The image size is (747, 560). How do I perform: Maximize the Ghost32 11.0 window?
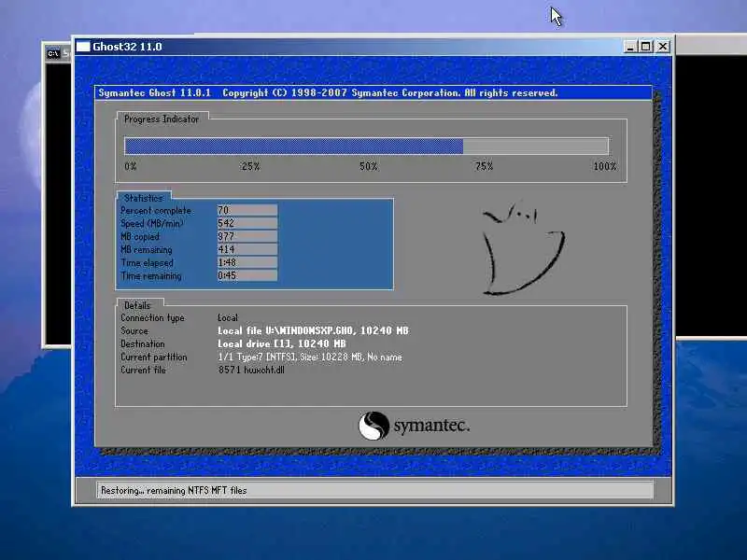(x=646, y=47)
